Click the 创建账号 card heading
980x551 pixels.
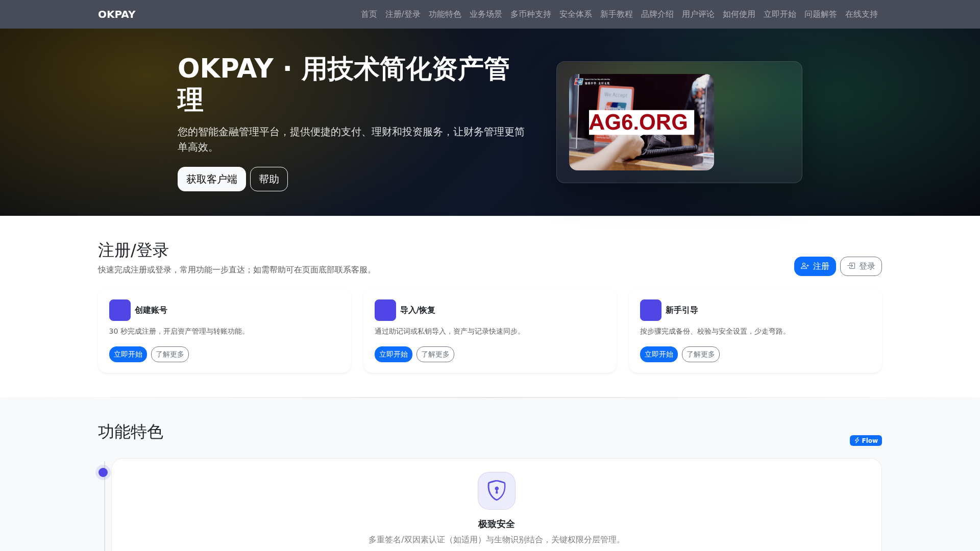coord(151,310)
